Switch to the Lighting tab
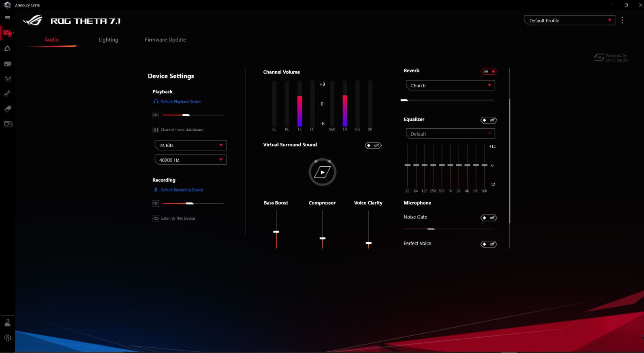The height and width of the screenshot is (353, 644). [x=108, y=39]
